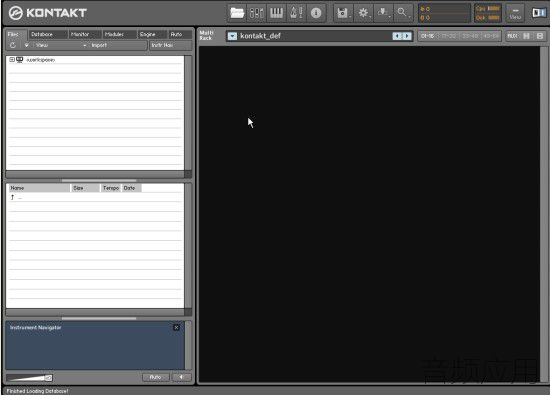Image resolution: width=550 pixels, height=395 pixels.
Task: Open the Options gear icon
Action: pyautogui.click(x=363, y=13)
